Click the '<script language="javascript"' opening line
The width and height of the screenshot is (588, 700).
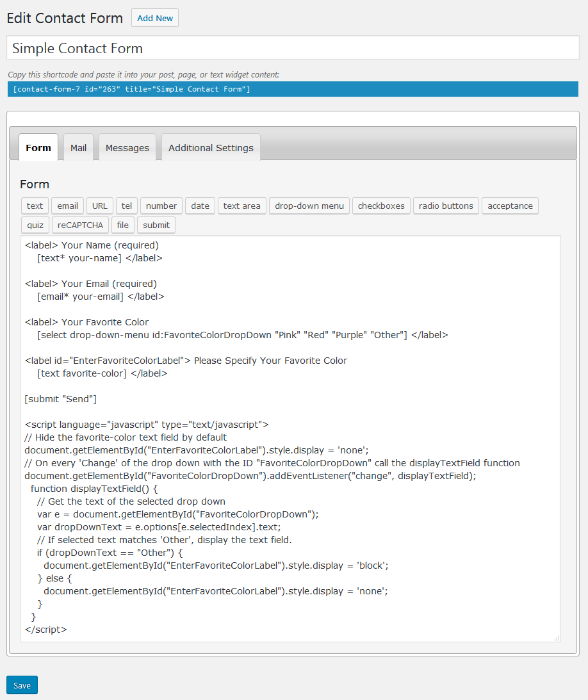pos(147,425)
